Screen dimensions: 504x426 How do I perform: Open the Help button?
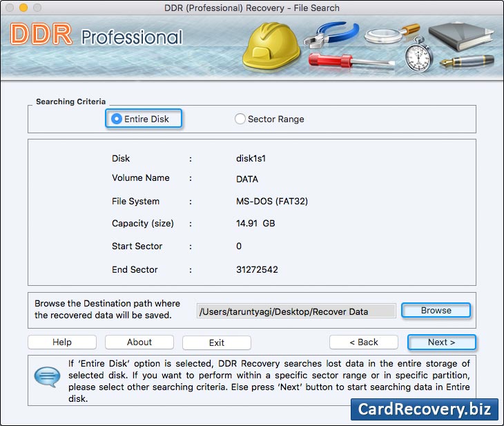(62, 342)
